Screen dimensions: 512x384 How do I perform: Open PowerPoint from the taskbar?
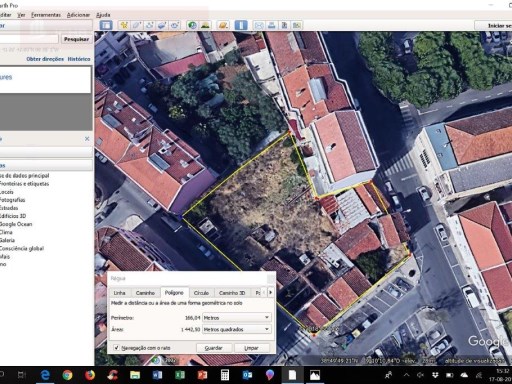pos(202,375)
